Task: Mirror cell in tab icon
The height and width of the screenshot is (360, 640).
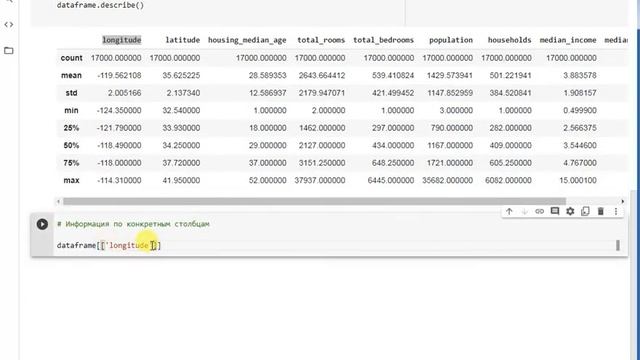Action: tap(585, 211)
